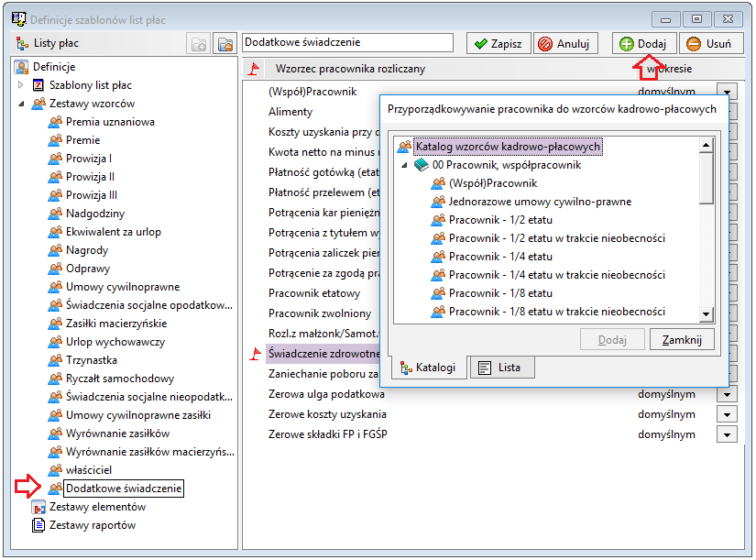Select (Współ)Pracownik in the catalog dialog
This screenshot has width=756, height=560.
tap(493, 183)
